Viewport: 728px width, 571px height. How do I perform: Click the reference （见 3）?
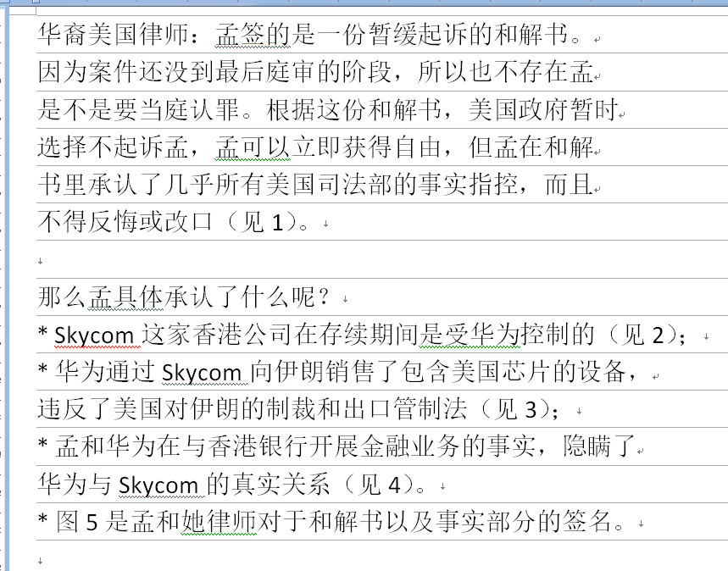tap(515, 409)
